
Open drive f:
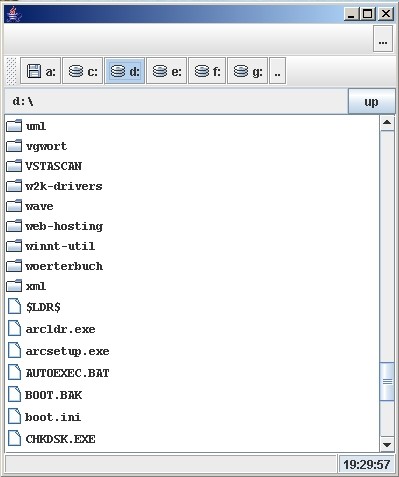(x=207, y=71)
